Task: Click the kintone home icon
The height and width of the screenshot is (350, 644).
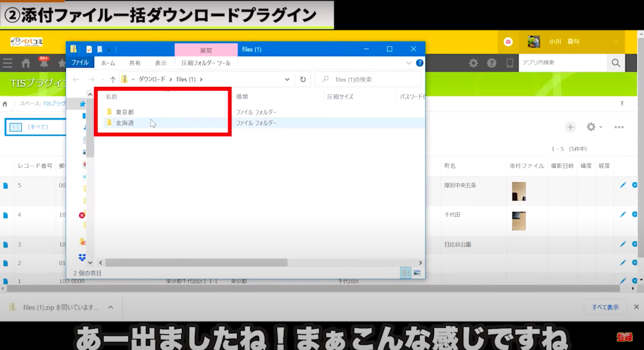Action: [x=26, y=63]
